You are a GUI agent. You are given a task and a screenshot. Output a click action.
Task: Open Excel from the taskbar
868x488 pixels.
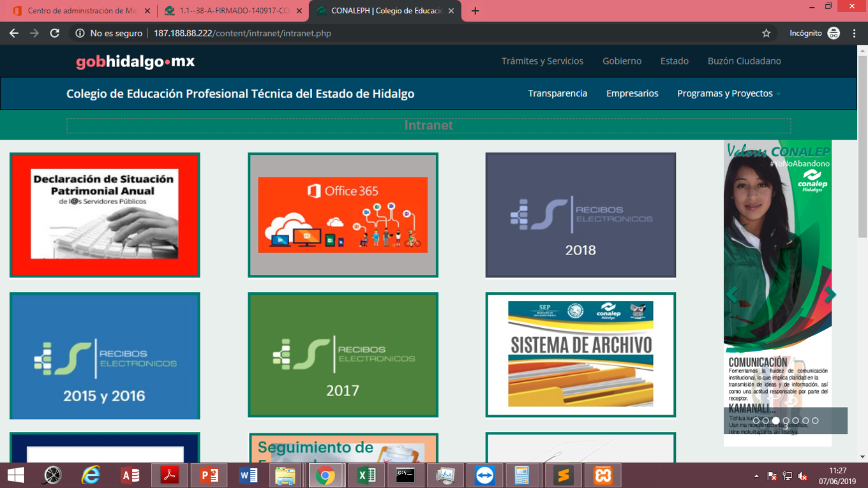[366, 475]
